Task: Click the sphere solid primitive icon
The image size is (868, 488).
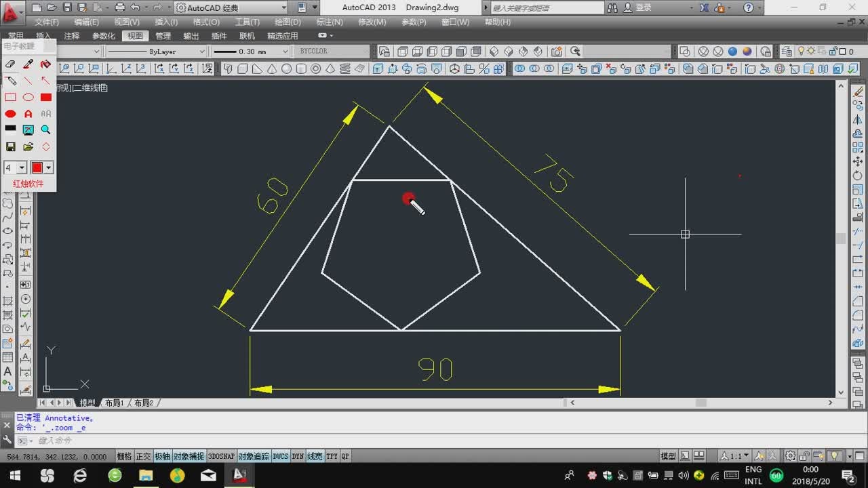Action: click(x=287, y=68)
